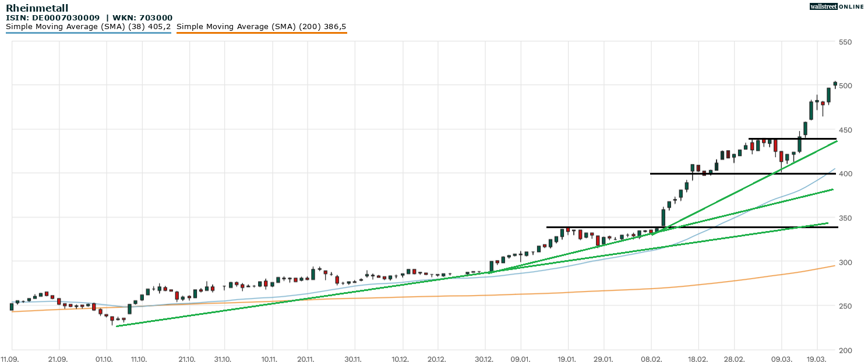Click the 500 price axis label

coord(845,86)
